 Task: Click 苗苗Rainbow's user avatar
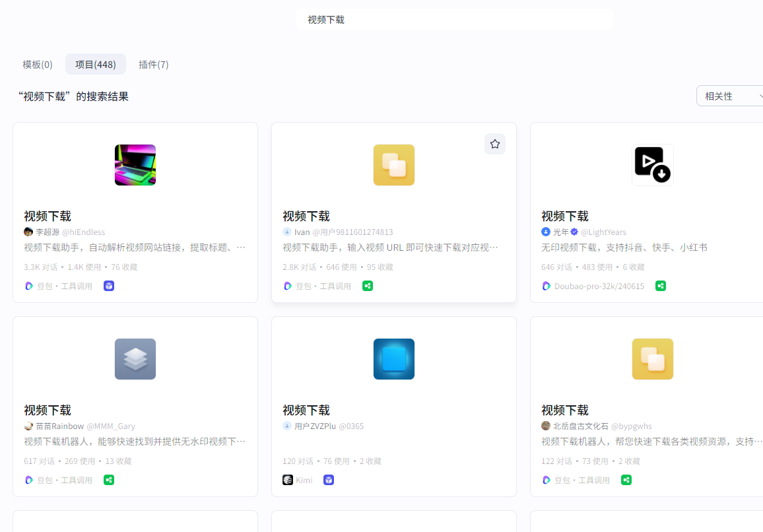coord(28,426)
